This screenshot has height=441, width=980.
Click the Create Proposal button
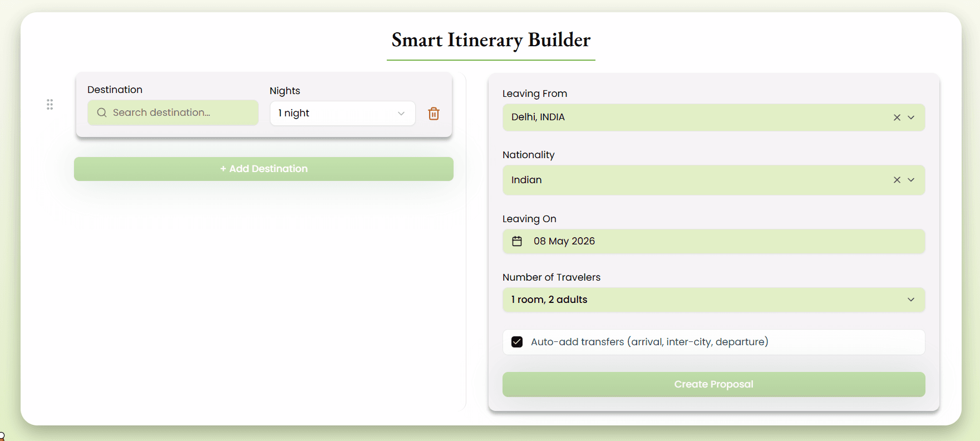[713, 384]
